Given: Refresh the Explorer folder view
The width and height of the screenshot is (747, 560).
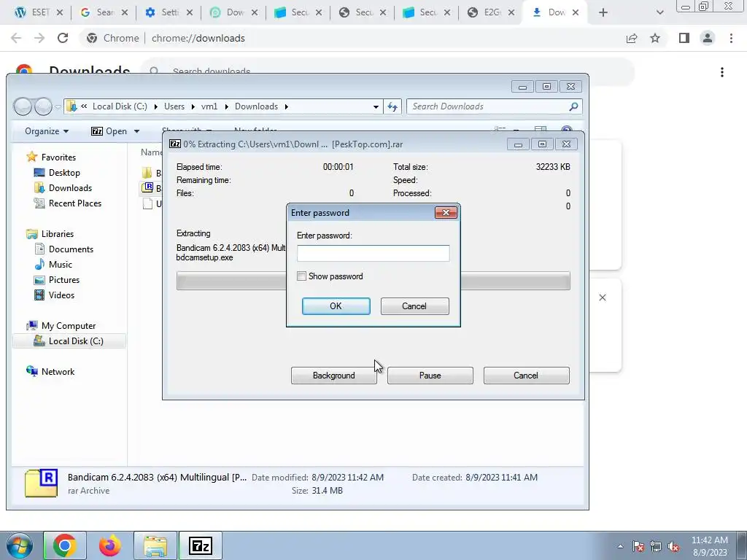Looking at the screenshot, I should click(392, 106).
